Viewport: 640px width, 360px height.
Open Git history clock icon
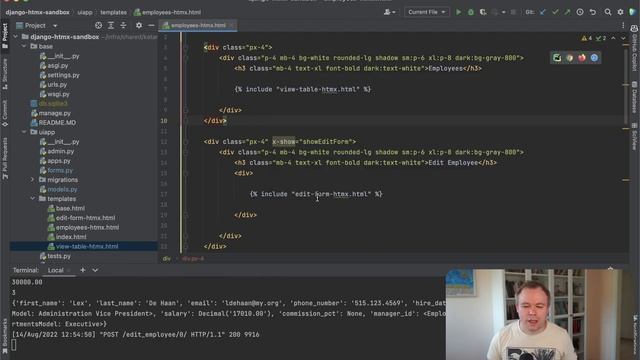[x=580, y=12]
